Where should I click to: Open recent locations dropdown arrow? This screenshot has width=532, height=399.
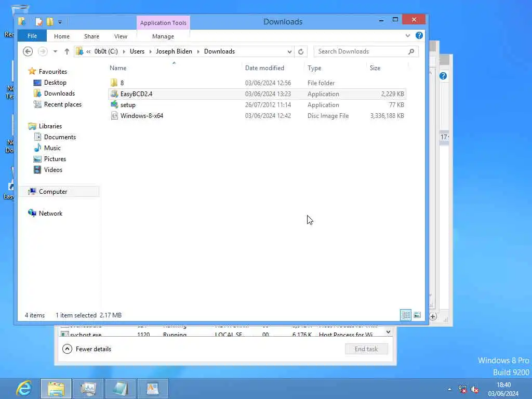[55, 51]
